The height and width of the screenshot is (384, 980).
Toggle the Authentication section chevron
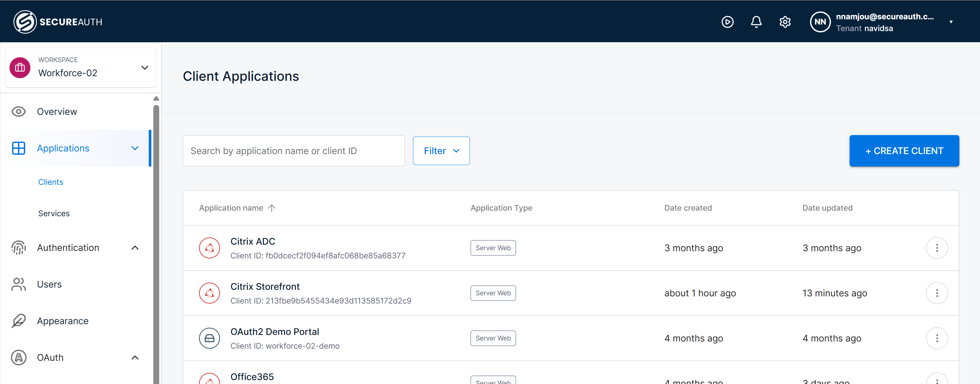(x=135, y=248)
